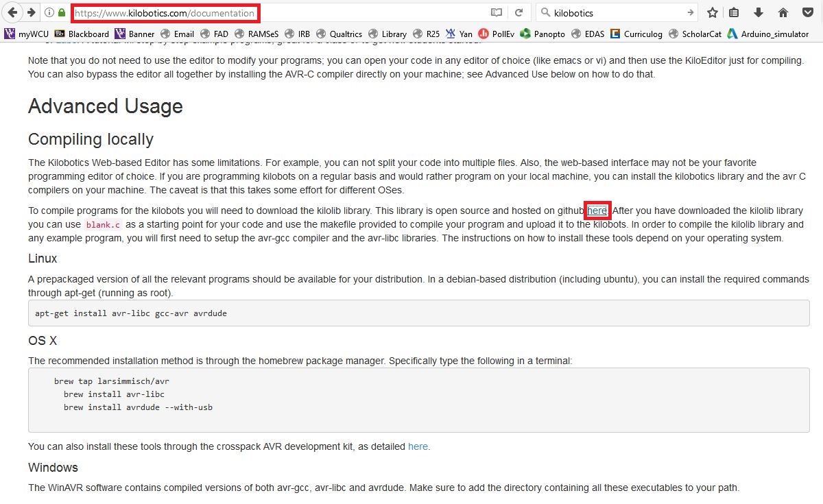
Task: Reload the current page
Action: [x=519, y=13]
